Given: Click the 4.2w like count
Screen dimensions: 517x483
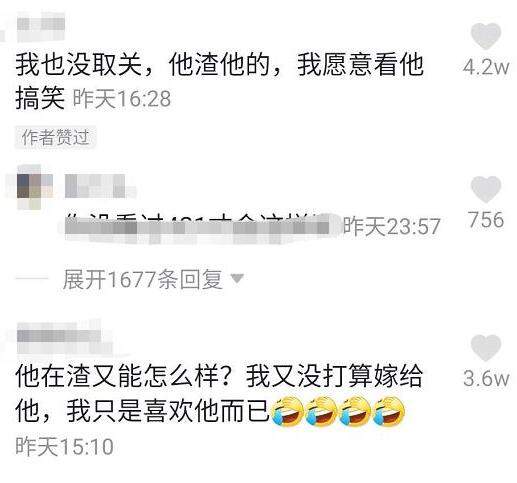Looking at the screenshot, I should pos(486,68).
